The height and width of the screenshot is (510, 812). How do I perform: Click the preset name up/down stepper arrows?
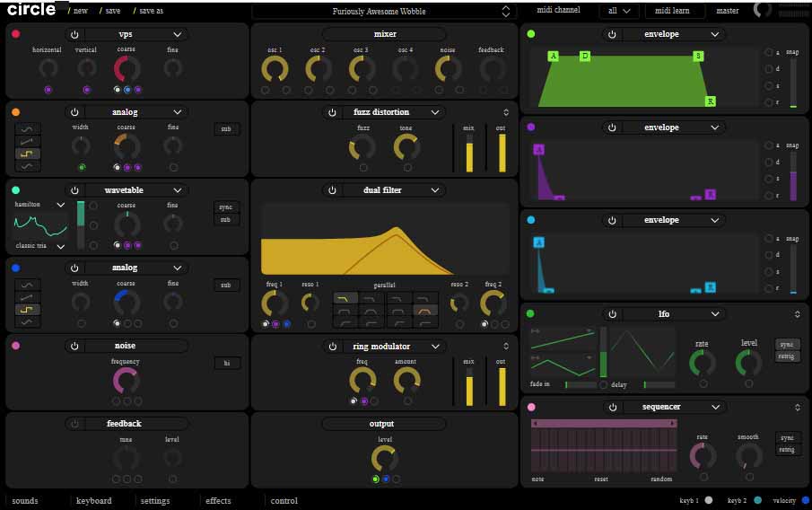[506, 11]
